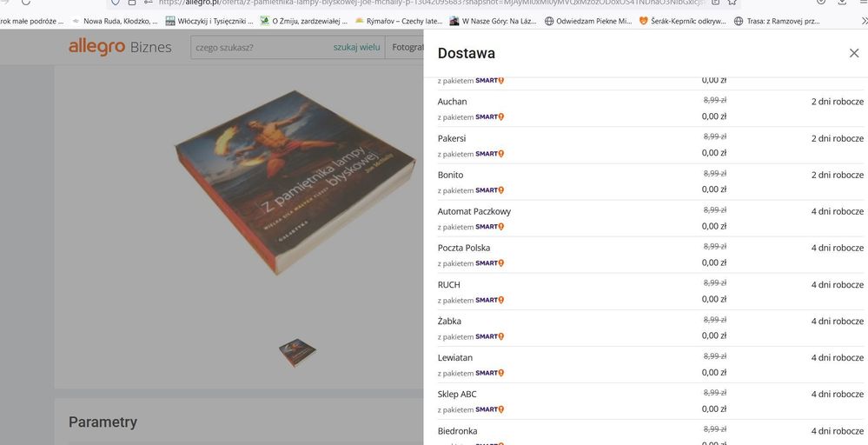Viewport: 868px width, 445px height.
Task: Click the favicon of 'Rýmařov' bookmark
Action: (360, 21)
